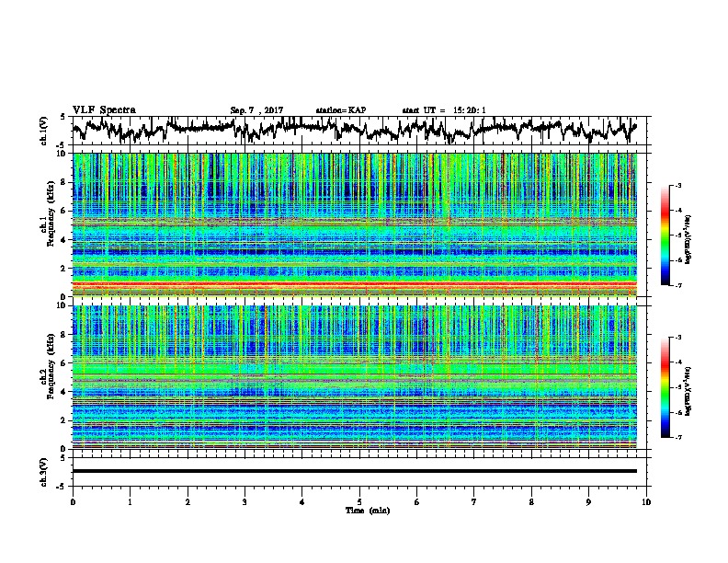Click tick label "8" on the time axis
The height and width of the screenshot is (563, 728).
[531, 502]
